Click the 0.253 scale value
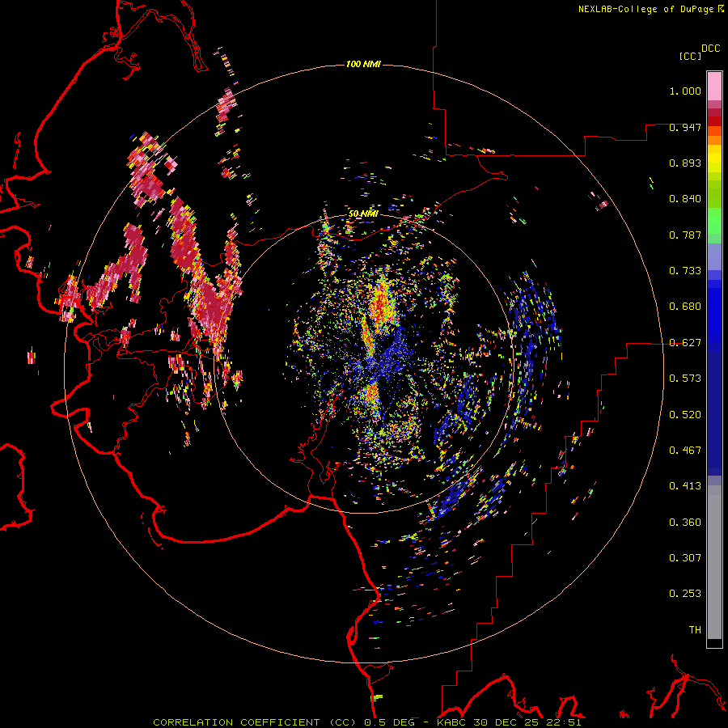The image size is (728, 728). point(685,594)
